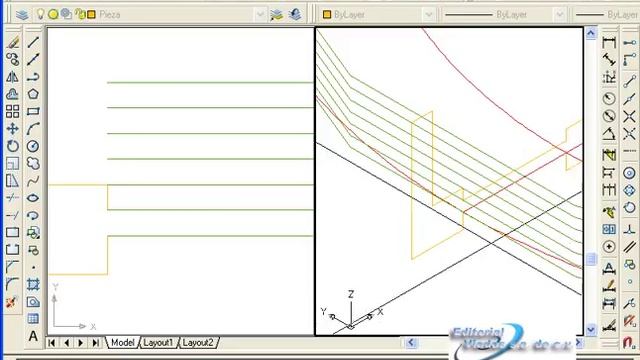
Task: Toggle Pieza layer viewport freeze icon
Action: [x=66, y=14]
